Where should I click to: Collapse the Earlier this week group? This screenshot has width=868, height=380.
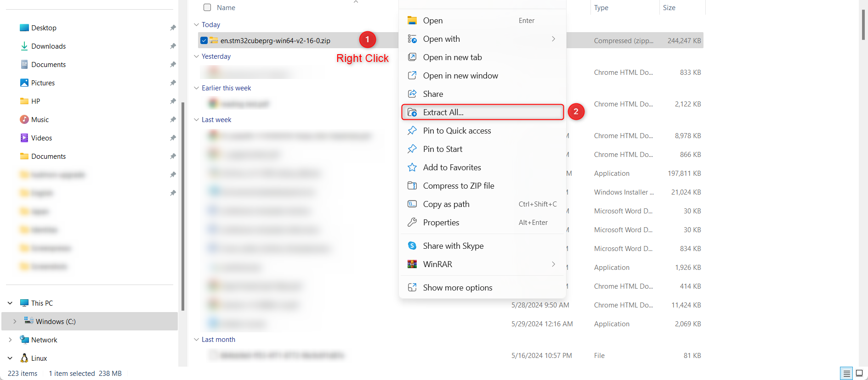point(196,88)
